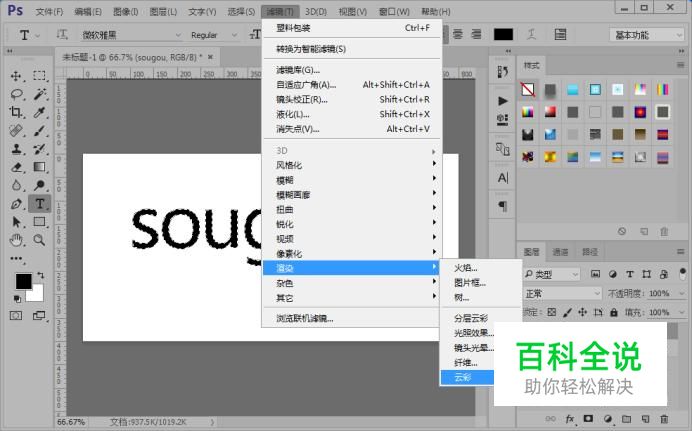The image size is (692, 431).
Task: Open the Regular font style dropdown
Action: [213, 35]
